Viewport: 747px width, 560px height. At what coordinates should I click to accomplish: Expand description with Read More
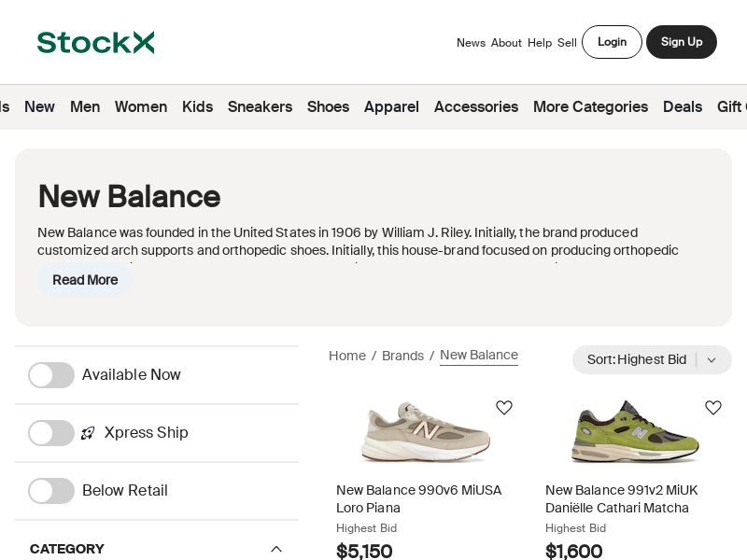point(85,280)
